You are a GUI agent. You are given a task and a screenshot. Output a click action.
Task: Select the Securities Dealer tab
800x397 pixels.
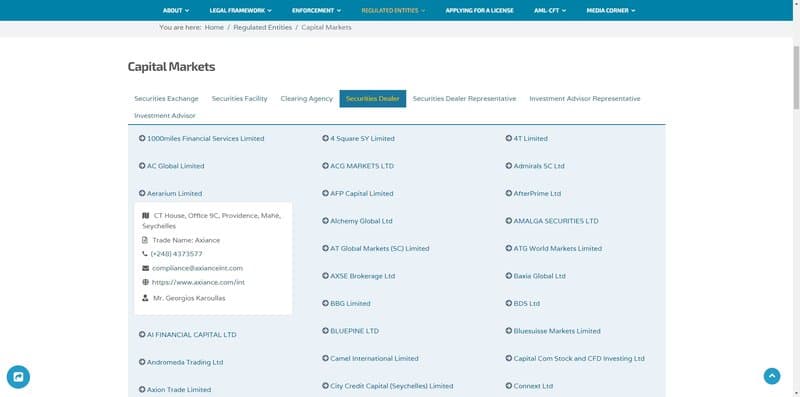point(372,98)
